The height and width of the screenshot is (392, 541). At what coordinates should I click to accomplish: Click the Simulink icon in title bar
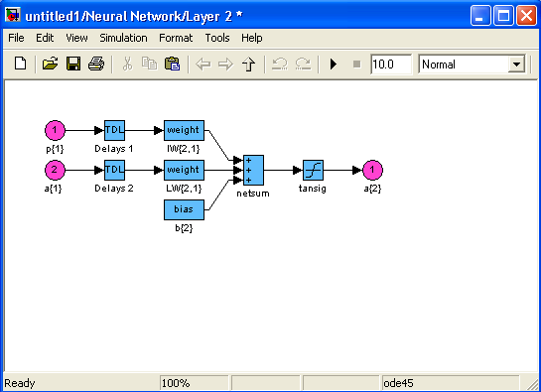pos(13,15)
